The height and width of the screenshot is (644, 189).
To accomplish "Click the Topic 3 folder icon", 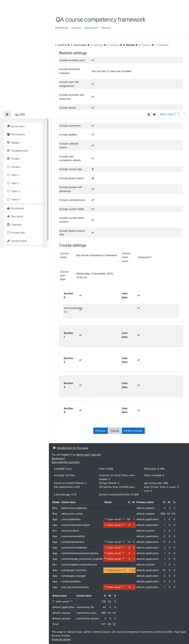I will (9, 191).
